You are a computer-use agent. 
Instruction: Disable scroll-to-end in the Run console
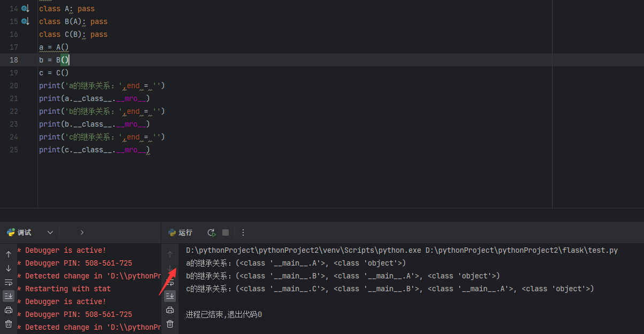pyautogui.click(x=170, y=296)
